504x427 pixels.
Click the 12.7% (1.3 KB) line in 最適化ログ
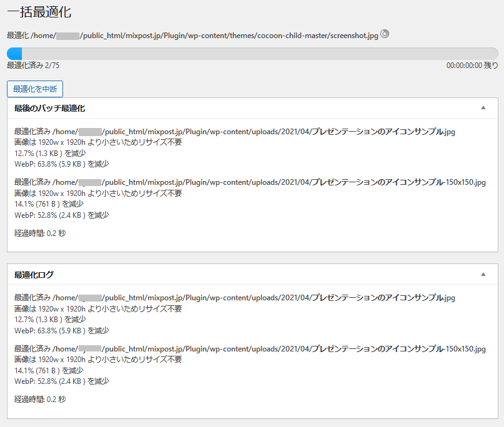(49, 320)
